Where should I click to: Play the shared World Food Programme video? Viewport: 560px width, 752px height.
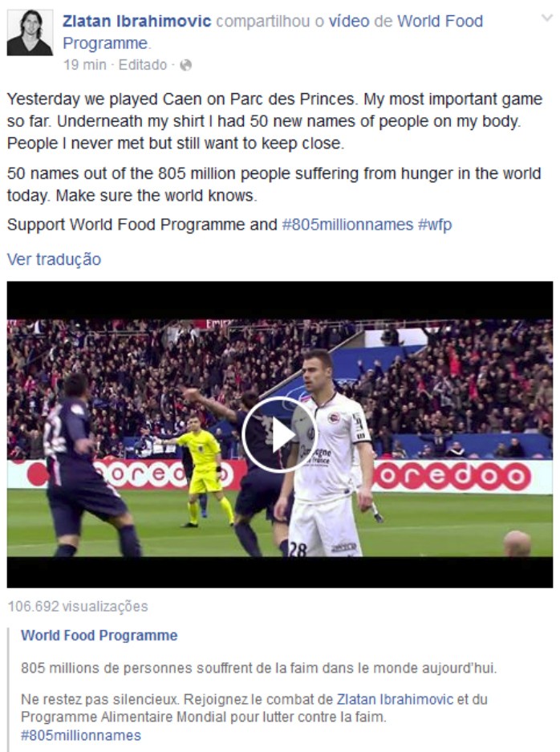pos(279,434)
